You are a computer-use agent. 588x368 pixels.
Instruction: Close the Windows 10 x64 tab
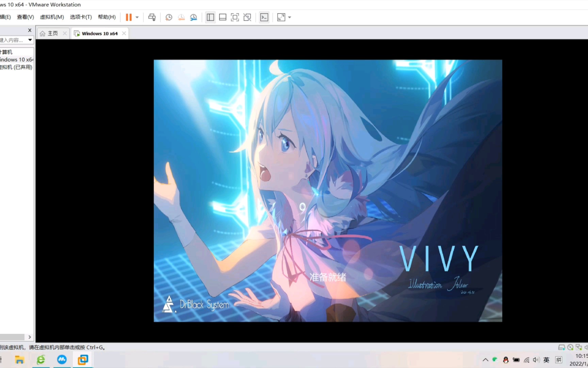click(124, 33)
